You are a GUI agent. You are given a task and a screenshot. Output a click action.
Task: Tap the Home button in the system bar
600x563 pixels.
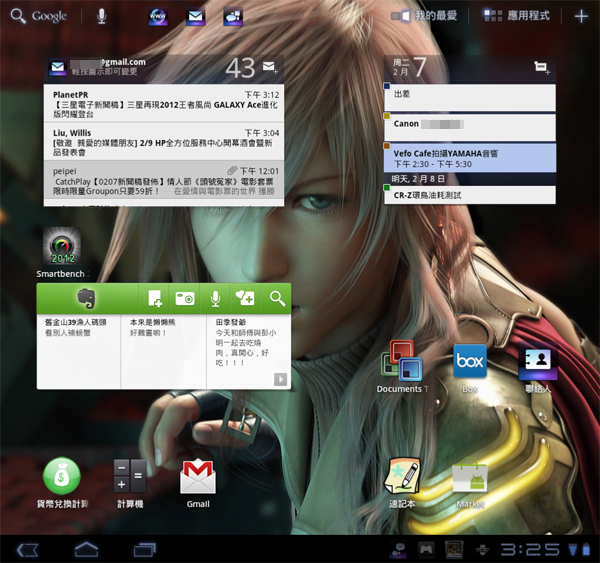pos(86,550)
